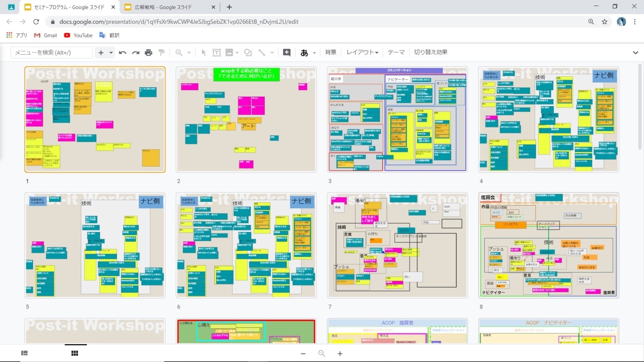Select slide 4 thumbnail

tap(548, 120)
